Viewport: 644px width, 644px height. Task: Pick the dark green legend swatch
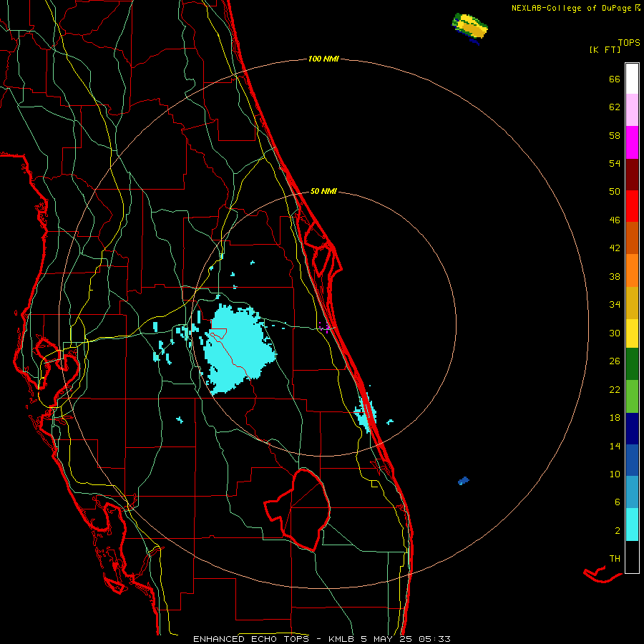coord(632,364)
